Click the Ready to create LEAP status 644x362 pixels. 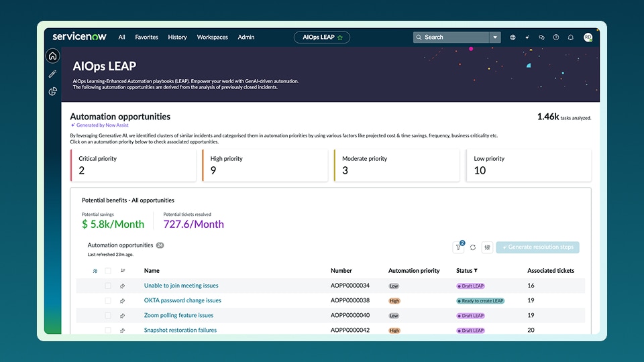click(480, 301)
